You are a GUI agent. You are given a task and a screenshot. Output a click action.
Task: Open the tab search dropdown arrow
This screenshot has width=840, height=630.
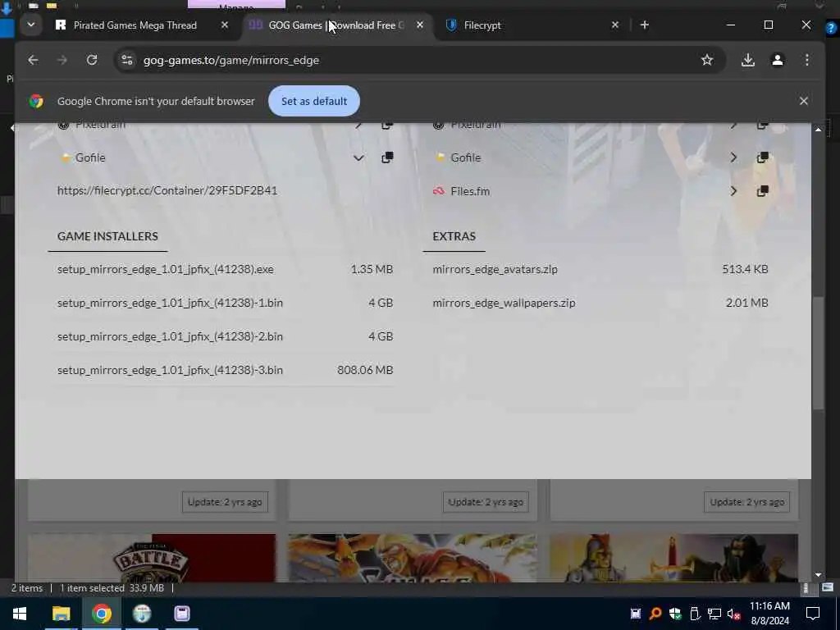pyautogui.click(x=31, y=25)
